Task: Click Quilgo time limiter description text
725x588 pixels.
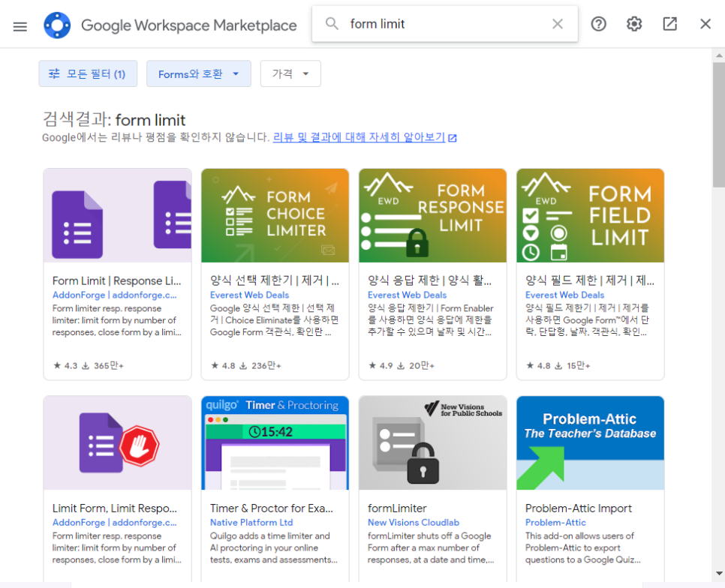Action: (274, 547)
